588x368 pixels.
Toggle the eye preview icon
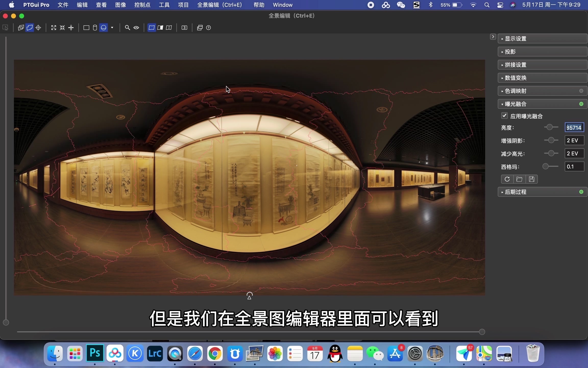coord(136,28)
